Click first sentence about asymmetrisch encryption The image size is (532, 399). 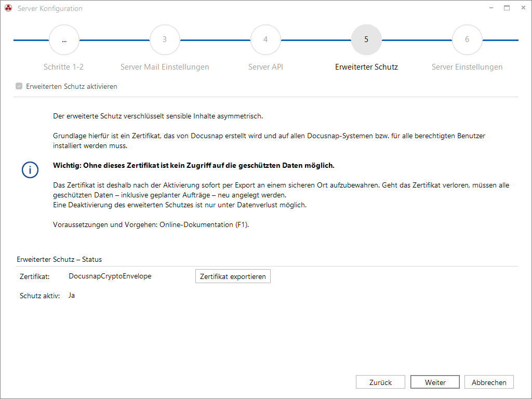158,116
